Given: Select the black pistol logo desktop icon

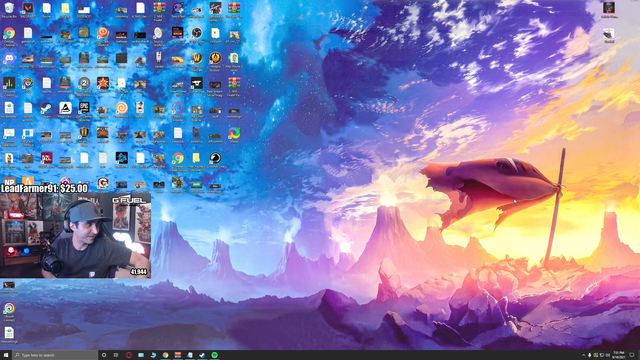Looking at the screenshot, I should coord(197,85).
